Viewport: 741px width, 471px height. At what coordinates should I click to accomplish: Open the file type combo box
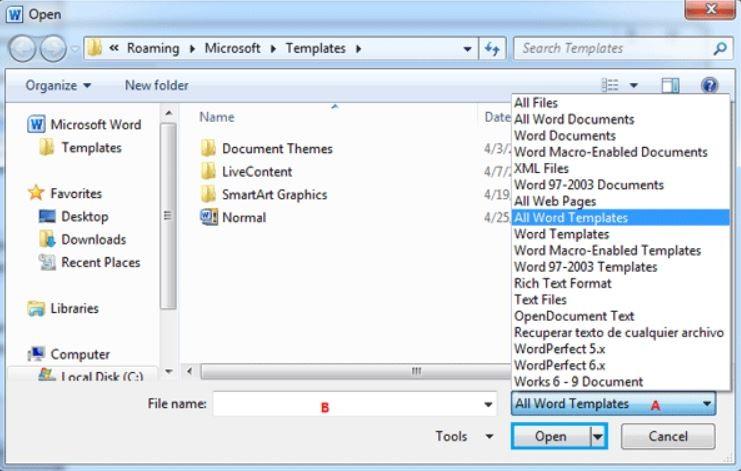click(613, 404)
